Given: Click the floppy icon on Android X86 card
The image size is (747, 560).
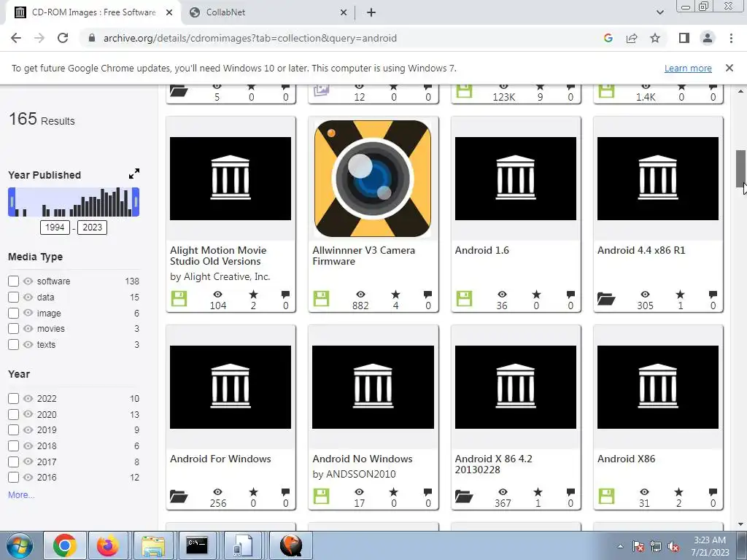Looking at the screenshot, I should click(606, 496).
